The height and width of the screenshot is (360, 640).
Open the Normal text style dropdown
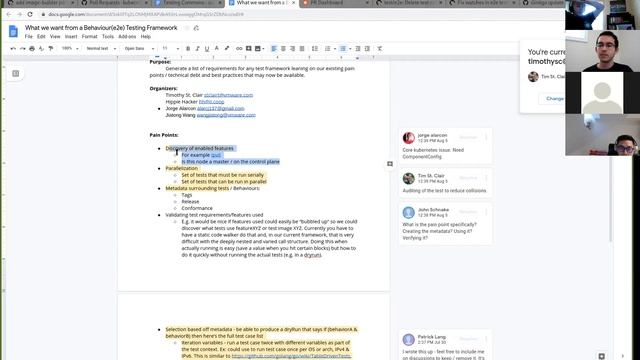pyautogui.click(x=101, y=49)
